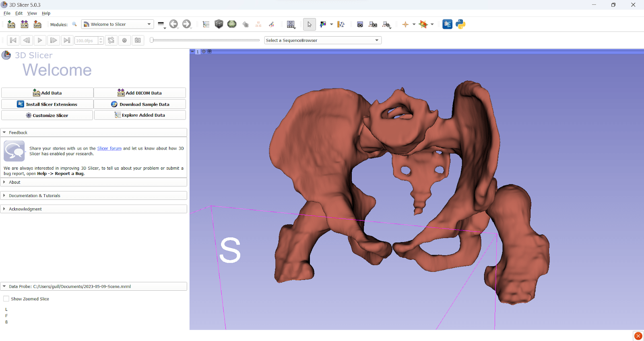Click the restore scene view icon
The width and height of the screenshot is (644, 341).
coord(386,25)
